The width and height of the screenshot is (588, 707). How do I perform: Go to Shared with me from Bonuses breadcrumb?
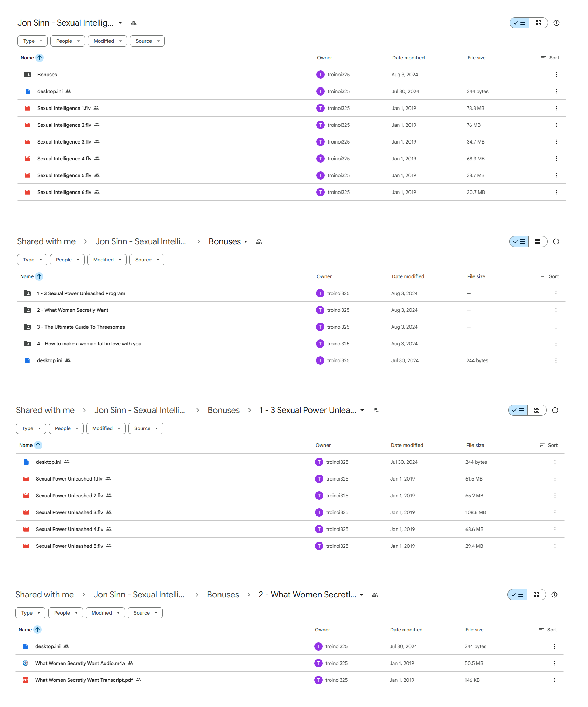tap(47, 241)
